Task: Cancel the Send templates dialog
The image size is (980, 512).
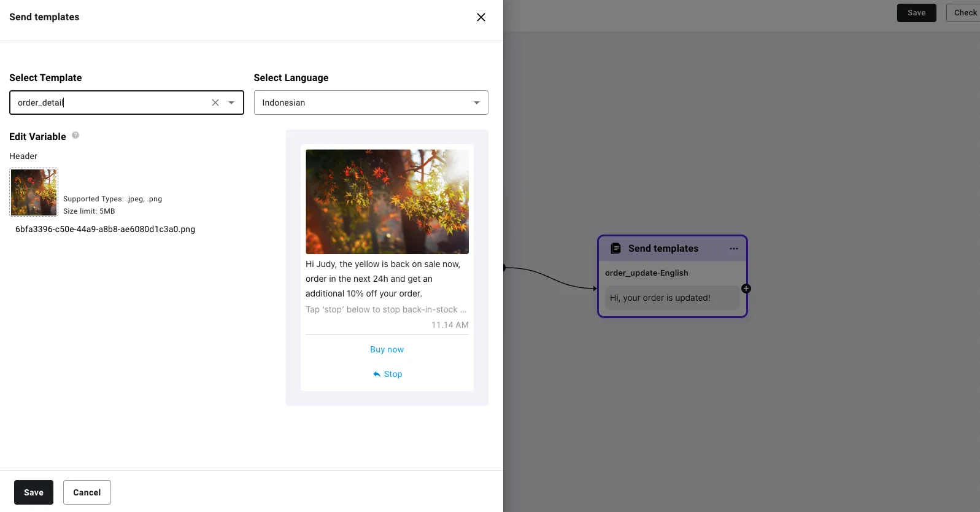Action: point(87,492)
